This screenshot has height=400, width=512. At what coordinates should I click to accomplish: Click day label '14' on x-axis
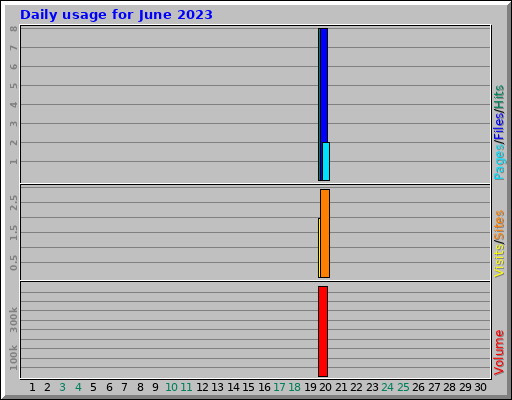233,387
